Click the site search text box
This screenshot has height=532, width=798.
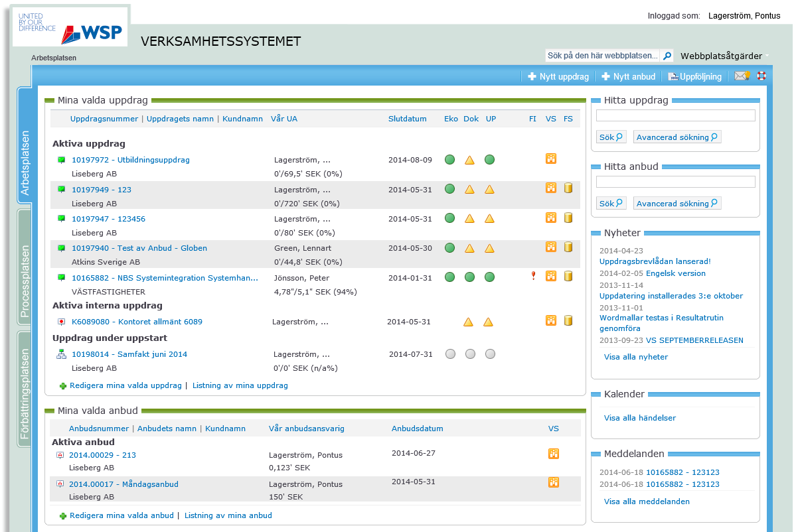tap(603, 56)
